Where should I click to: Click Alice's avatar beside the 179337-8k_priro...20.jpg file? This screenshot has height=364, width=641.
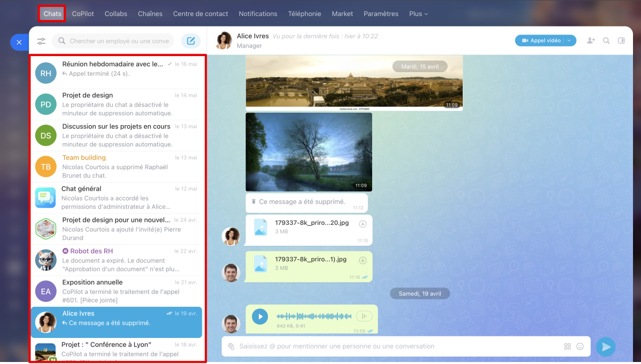coord(231,236)
